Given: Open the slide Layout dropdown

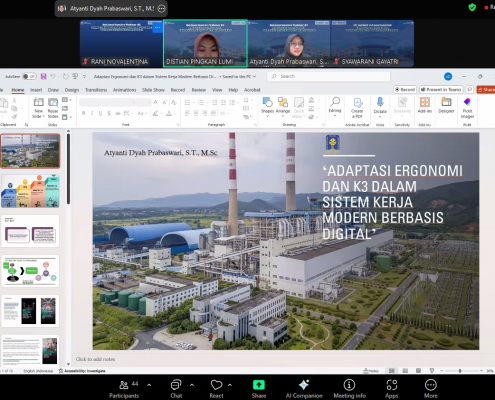Looking at the screenshot, I should point(67,100).
